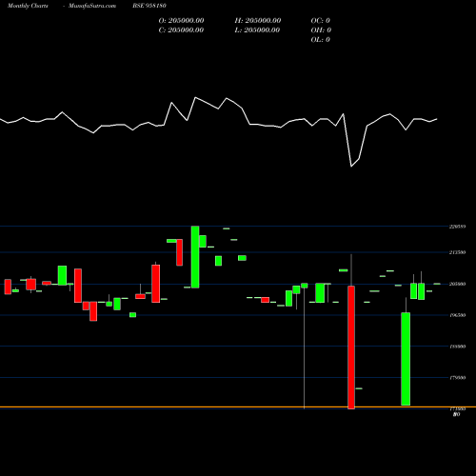Click the tall green candle touching the top gridline
Viewport: 476px width, 476px height.
(195, 257)
